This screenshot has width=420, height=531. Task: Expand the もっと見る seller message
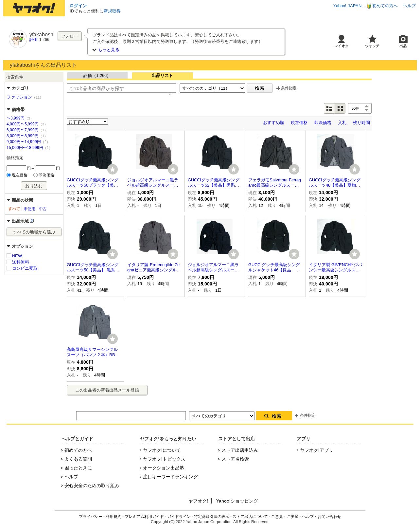106,50
